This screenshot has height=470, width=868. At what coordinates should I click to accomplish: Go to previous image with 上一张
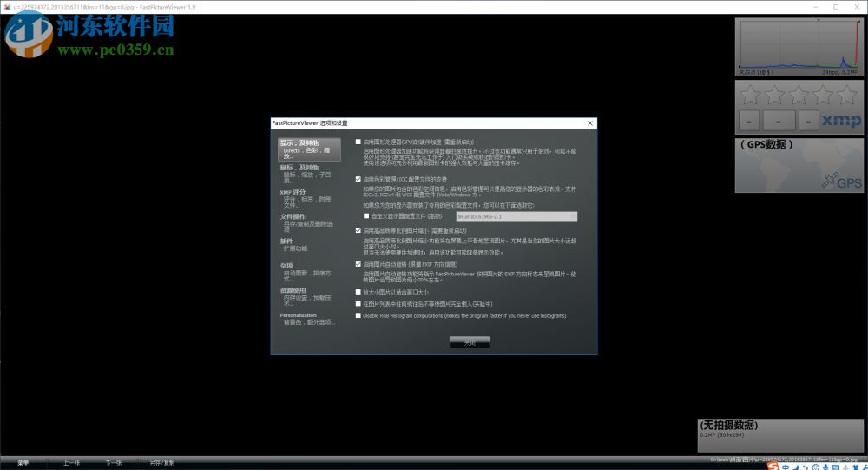[x=71, y=462]
